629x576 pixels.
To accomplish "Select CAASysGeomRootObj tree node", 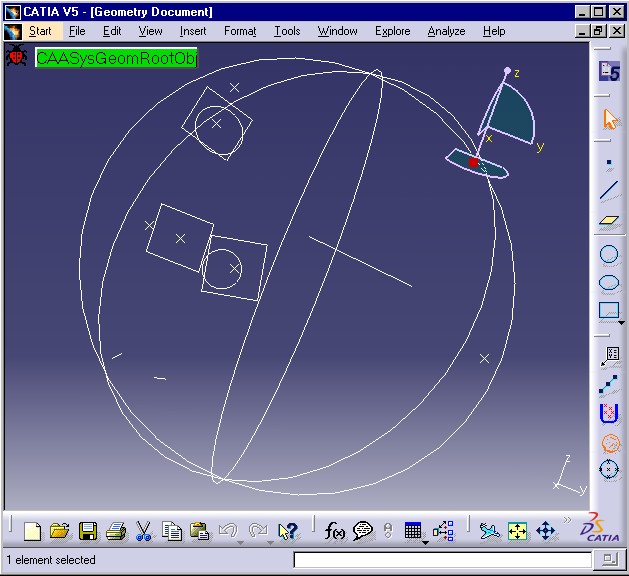I will tap(116, 58).
